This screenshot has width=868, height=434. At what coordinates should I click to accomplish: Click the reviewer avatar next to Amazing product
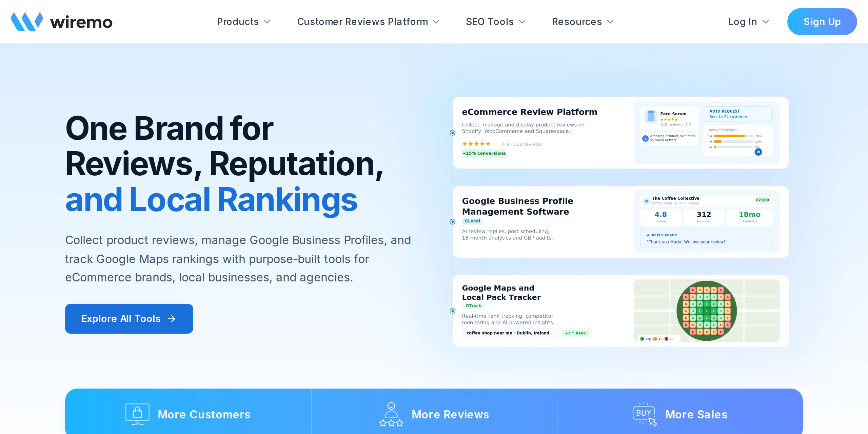click(645, 138)
